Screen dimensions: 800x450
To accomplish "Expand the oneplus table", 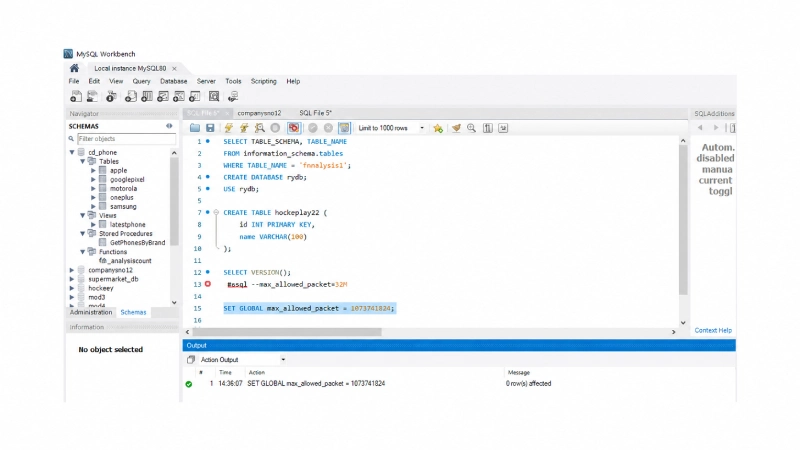I will coord(93,197).
